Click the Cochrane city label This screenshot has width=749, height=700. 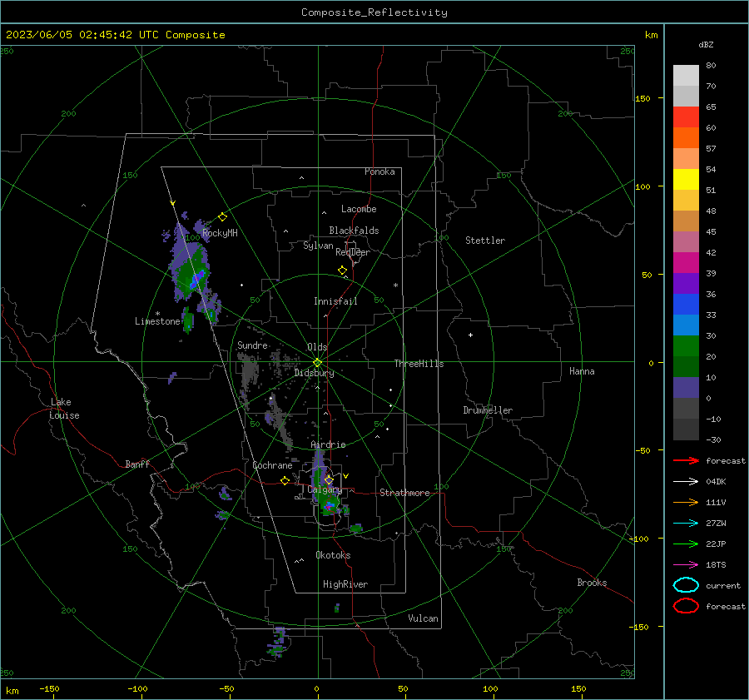[272, 465]
